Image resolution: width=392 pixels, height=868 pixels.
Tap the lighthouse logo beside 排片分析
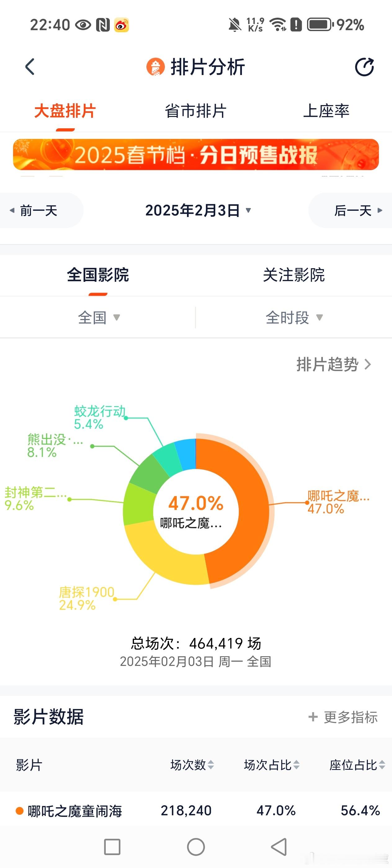click(155, 67)
